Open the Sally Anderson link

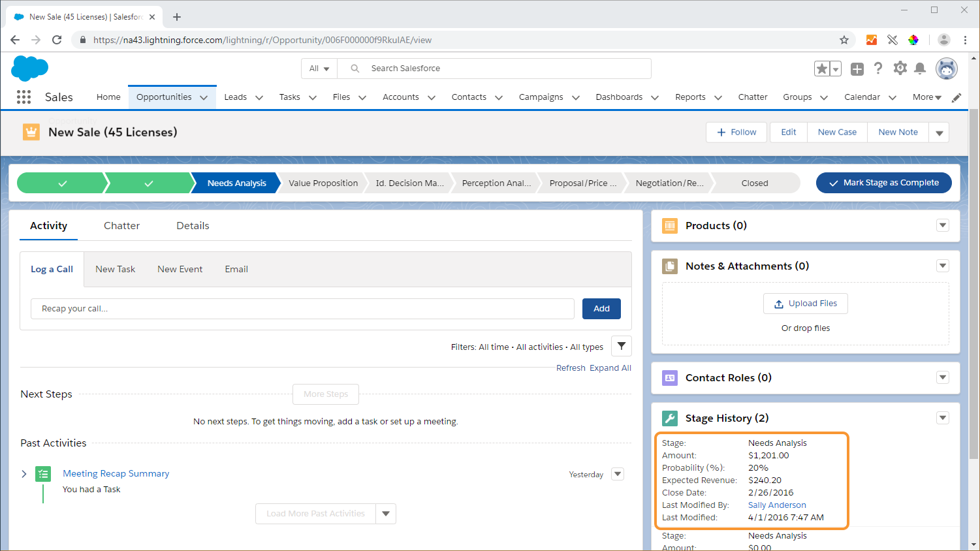pos(777,505)
